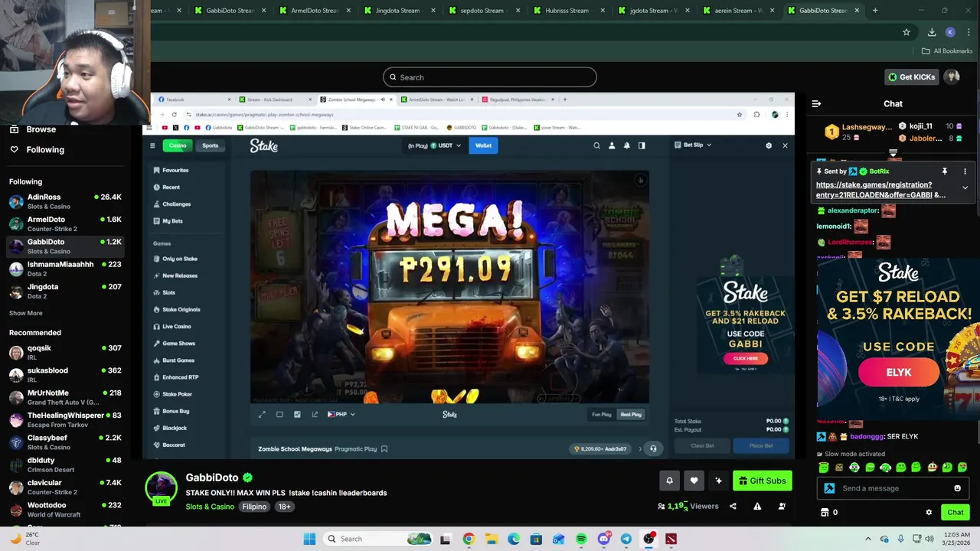Viewport: 980px width, 551px height.
Task: Toggle the Stake hamburger sidebar menu
Action: tap(152, 145)
